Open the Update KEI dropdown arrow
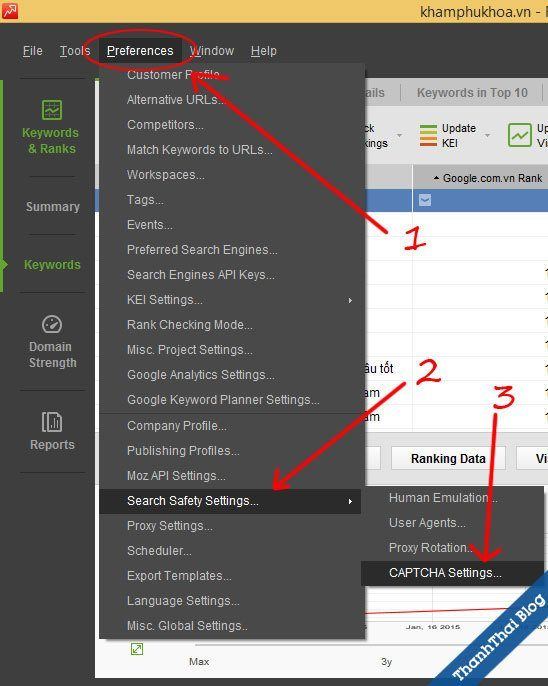 click(x=487, y=136)
